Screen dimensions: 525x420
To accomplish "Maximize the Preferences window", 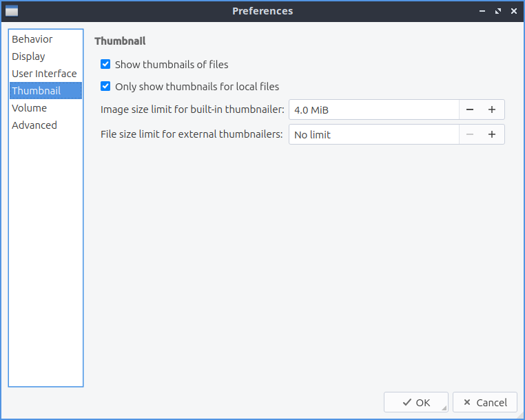I will (497, 11).
